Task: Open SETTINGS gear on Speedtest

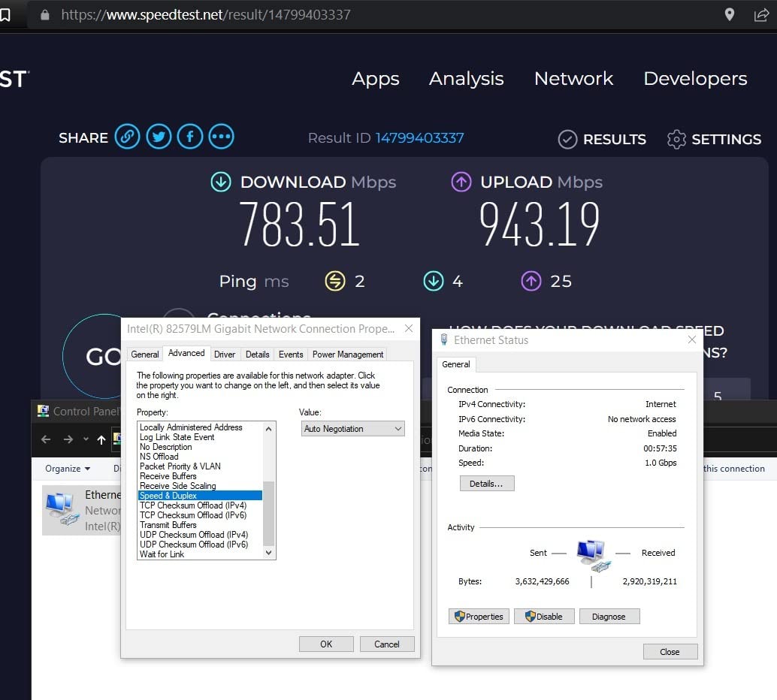Action: (714, 139)
